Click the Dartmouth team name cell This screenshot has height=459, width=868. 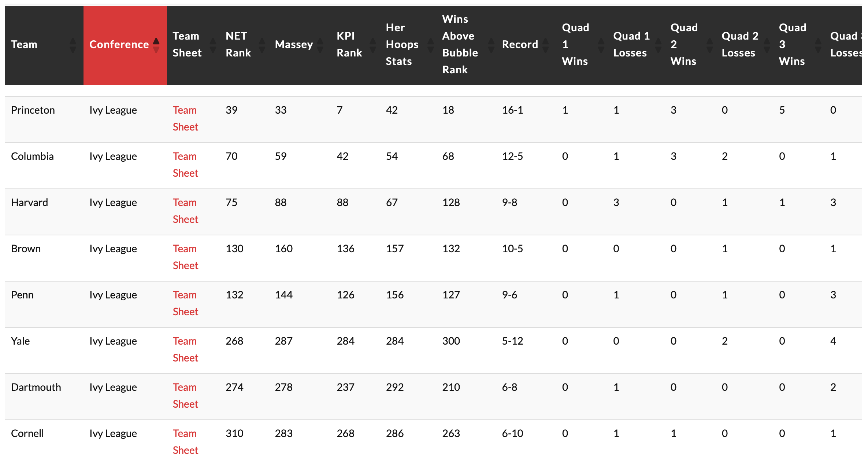[36, 387]
